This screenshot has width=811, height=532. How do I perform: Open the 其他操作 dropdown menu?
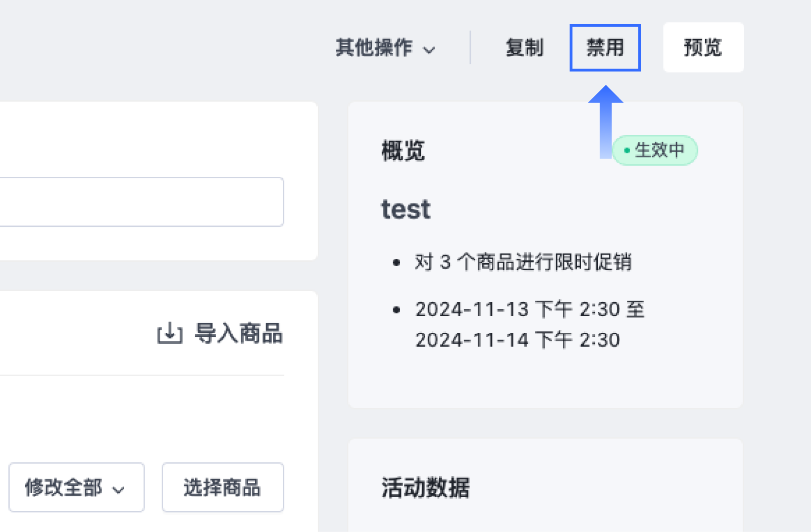point(385,48)
